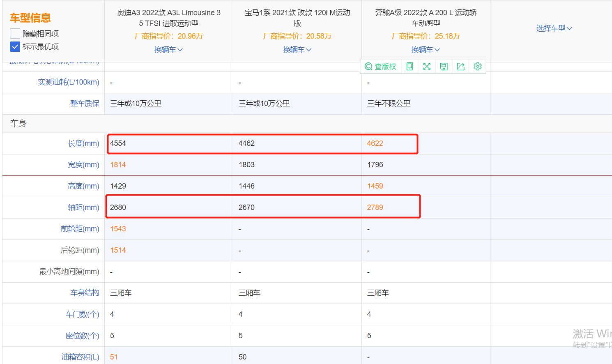Open 换辆车 dropdown under 奔驰A级
Viewport: 612px width, 364px height.
coord(426,49)
